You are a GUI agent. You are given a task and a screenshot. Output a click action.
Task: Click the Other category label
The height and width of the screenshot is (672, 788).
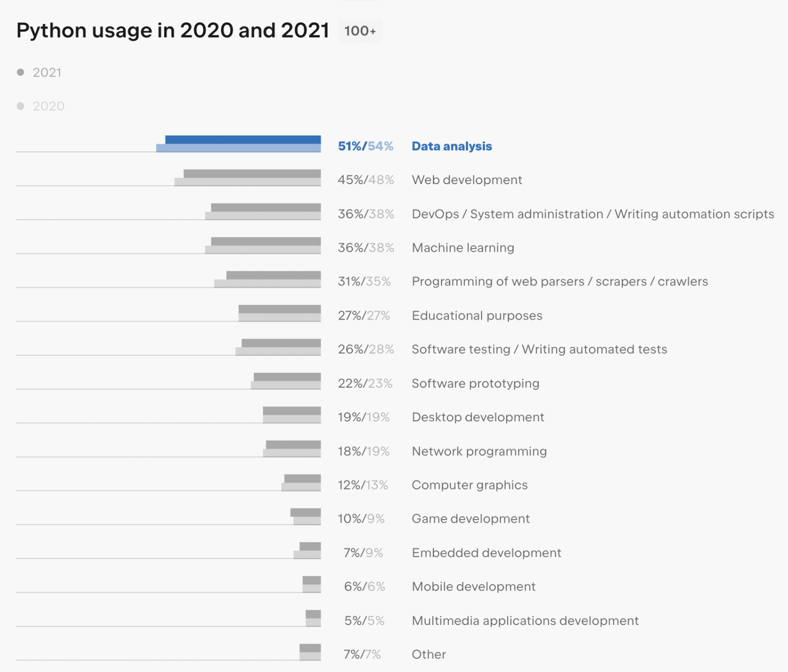(x=429, y=655)
